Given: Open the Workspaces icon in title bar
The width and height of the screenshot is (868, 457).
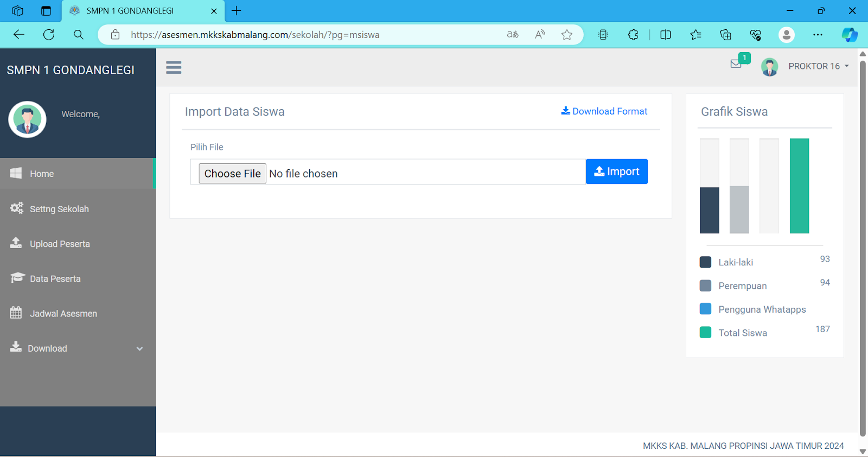Looking at the screenshot, I should tap(17, 11).
